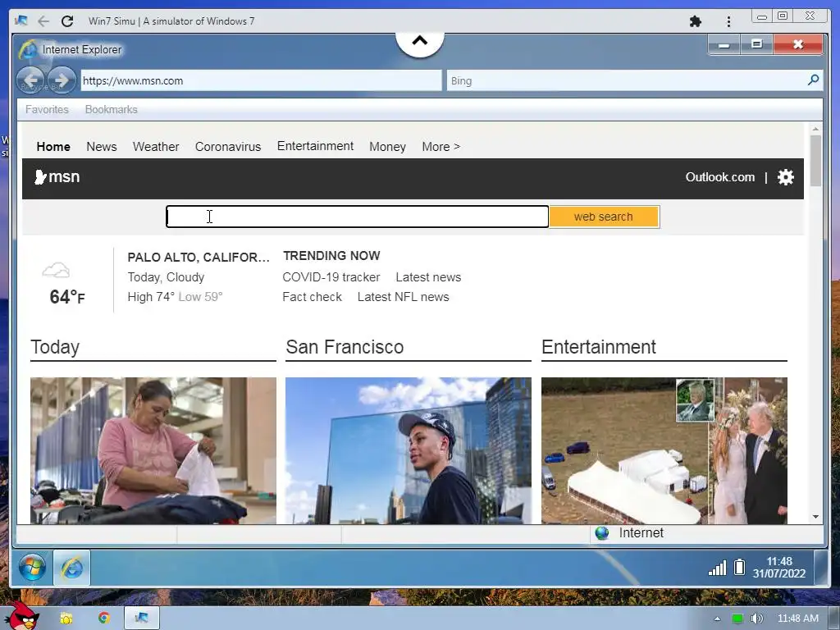Image resolution: width=840 pixels, height=630 pixels.
Task: Open the News tab on MSN
Action: [x=101, y=147]
